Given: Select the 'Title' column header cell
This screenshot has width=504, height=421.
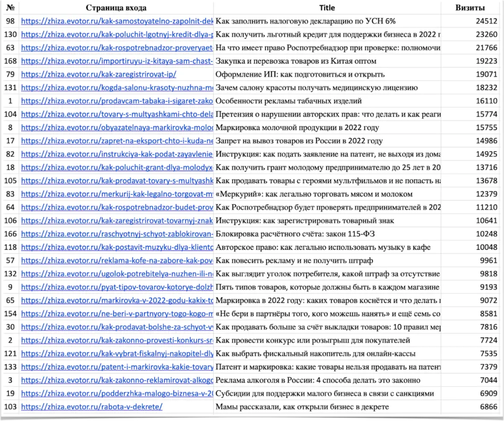Looking at the screenshot, I should tap(327, 8).
